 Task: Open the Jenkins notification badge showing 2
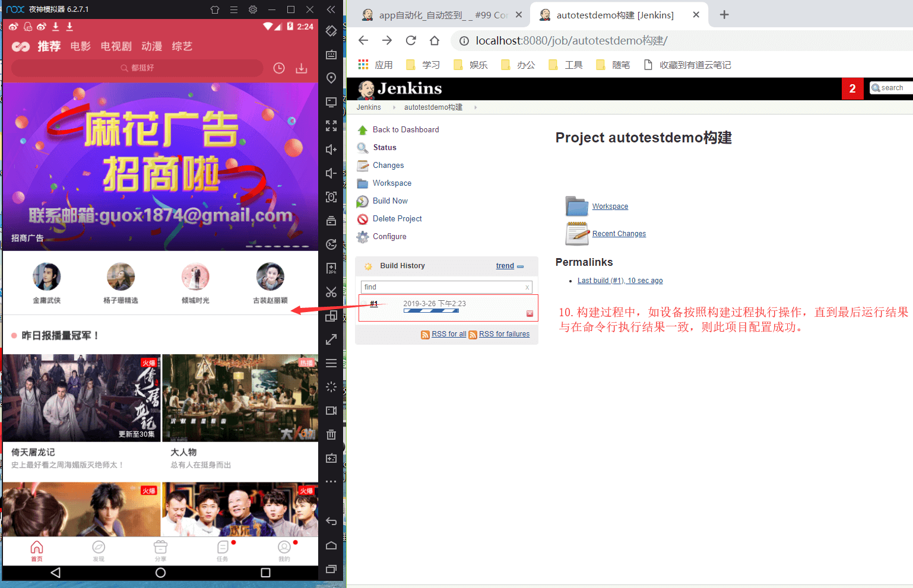click(x=852, y=88)
